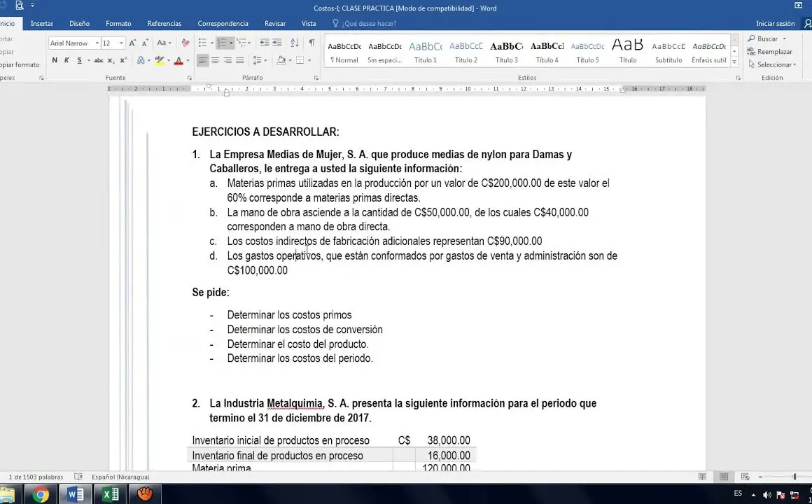Open Excel from the taskbar
The image size is (812, 504).
pos(111,495)
